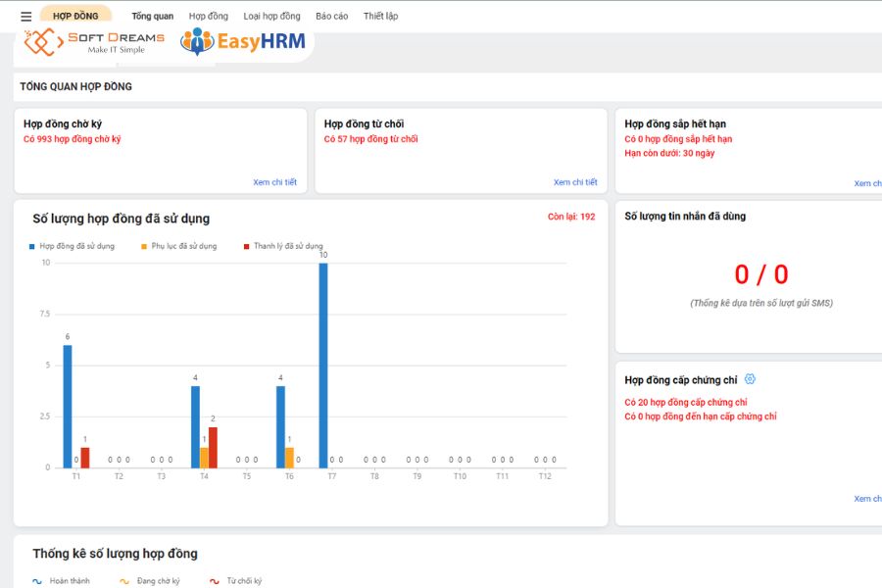Screen dimensions: 882x588
Task: View details of Hợp đồng sắp hết hạn
Action: [867, 183]
